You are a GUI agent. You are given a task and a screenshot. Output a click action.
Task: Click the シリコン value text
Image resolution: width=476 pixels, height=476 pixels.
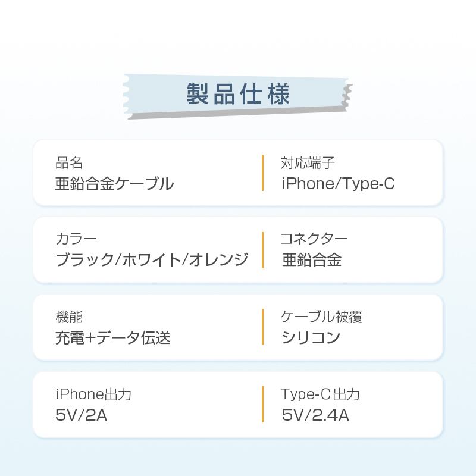(311, 338)
